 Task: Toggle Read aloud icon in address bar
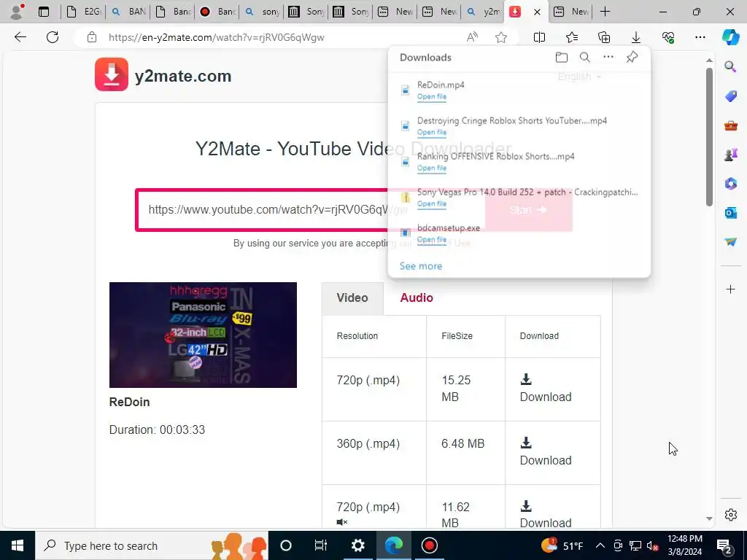[472, 37]
